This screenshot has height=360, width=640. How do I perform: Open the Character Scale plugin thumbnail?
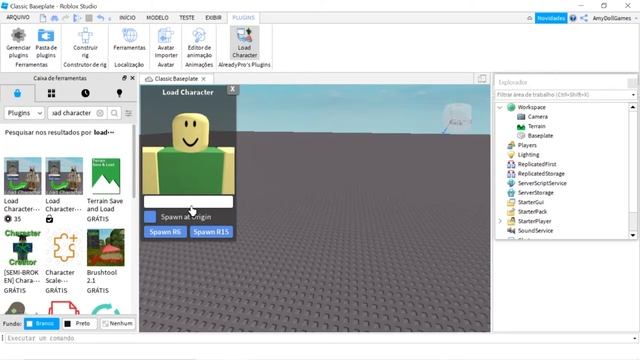point(64,247)
